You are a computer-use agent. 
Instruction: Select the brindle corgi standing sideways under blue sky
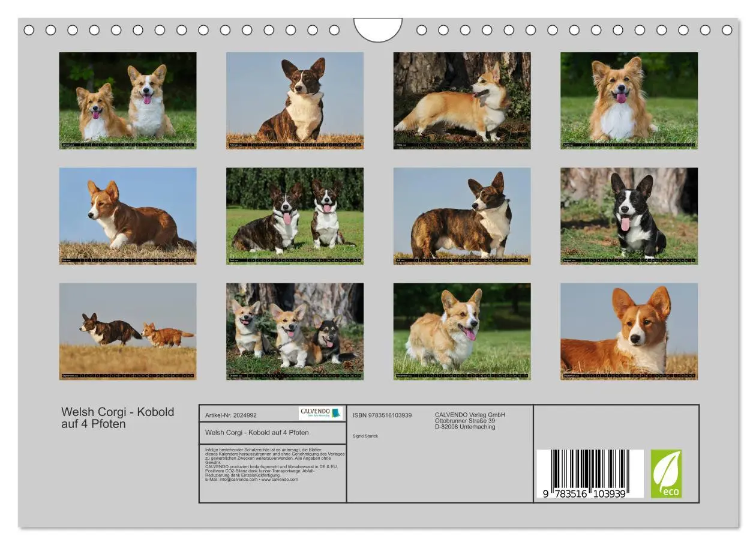pyautogui.click(x=462, y=216)
